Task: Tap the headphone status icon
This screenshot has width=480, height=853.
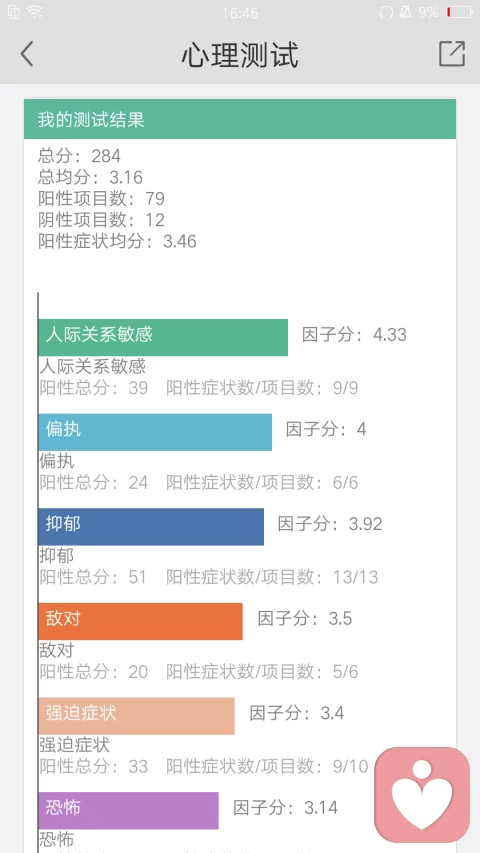Action: pos(386,13)
